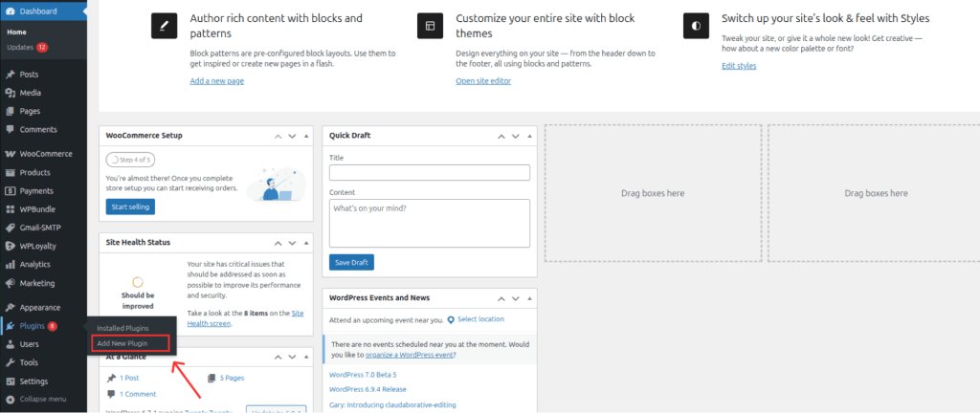Click the WPBundle grid icon

click(x=10, y=209)
